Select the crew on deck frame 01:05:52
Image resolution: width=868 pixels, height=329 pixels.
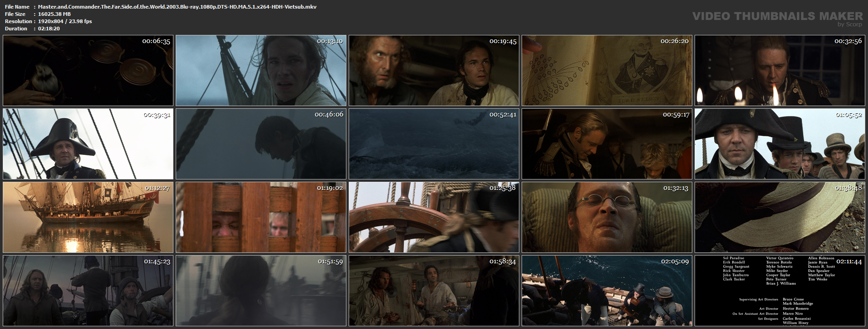pyautogui.click(x=780, y=144)
